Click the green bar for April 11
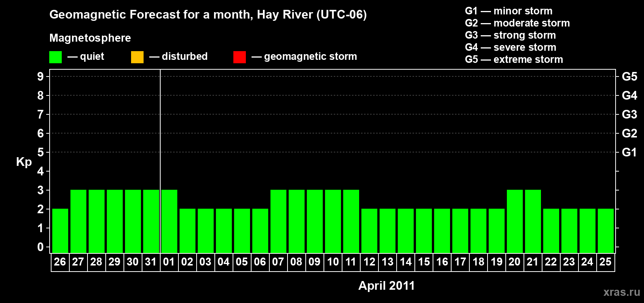This screenshot has width=644, height=303. click(351, 221)
